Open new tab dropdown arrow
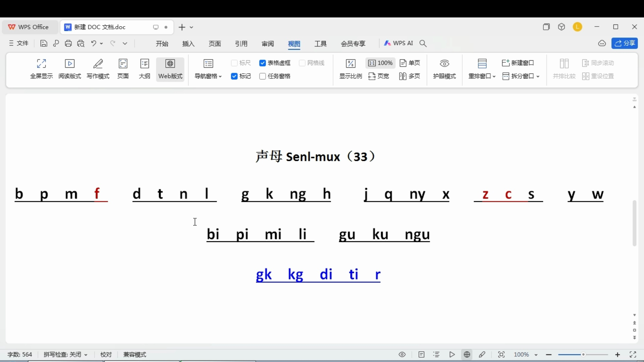644x362 pixels. [x=192, y=27]
